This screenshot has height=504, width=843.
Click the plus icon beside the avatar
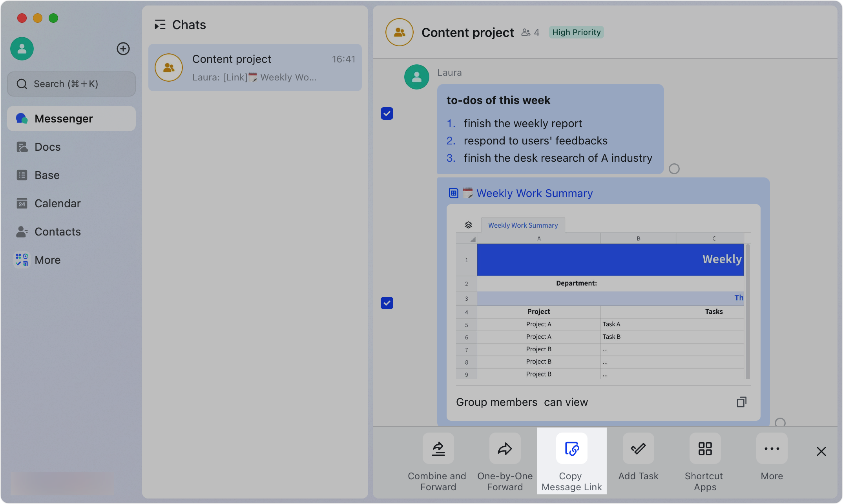(x=123, y=49)
